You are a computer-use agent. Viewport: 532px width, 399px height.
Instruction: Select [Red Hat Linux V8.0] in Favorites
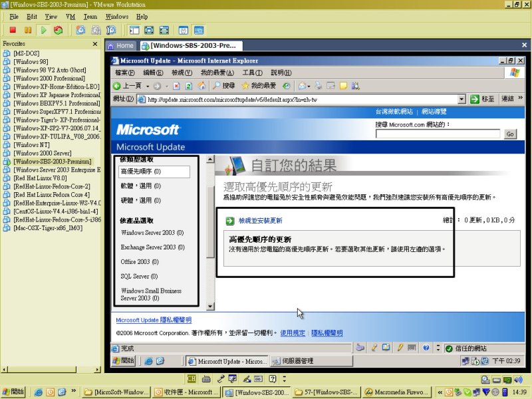(40, 178)
